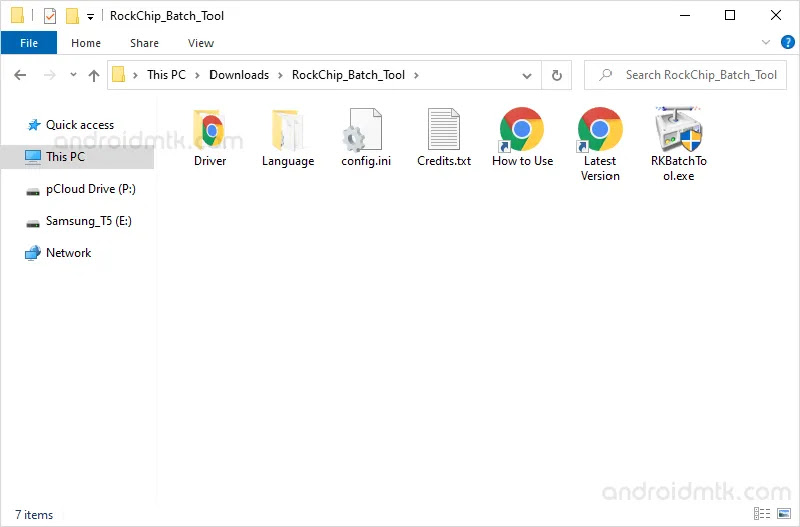Click the How to Use label text

click(x=522, y=161)
